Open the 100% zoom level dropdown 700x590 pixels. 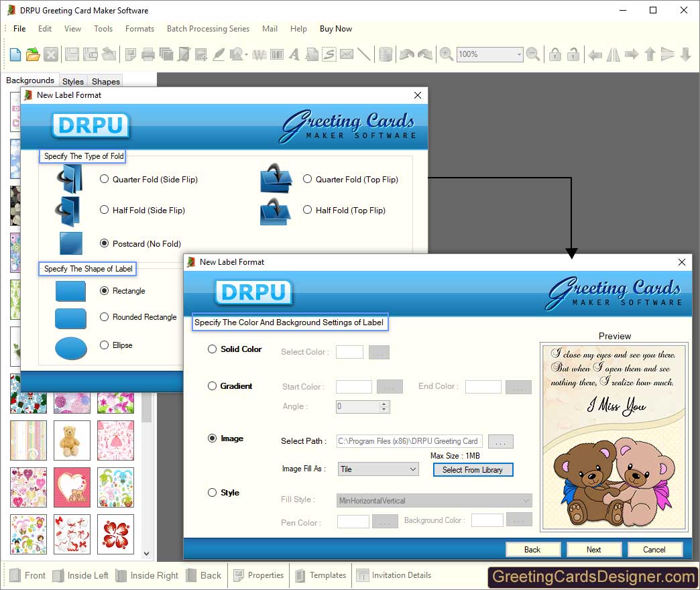[519, 54]
